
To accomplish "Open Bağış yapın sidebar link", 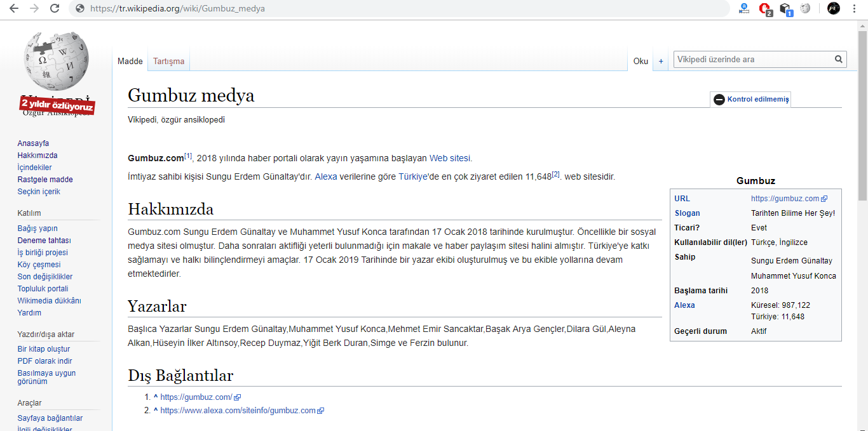I will pyautogui.click(x=37, y=229).
